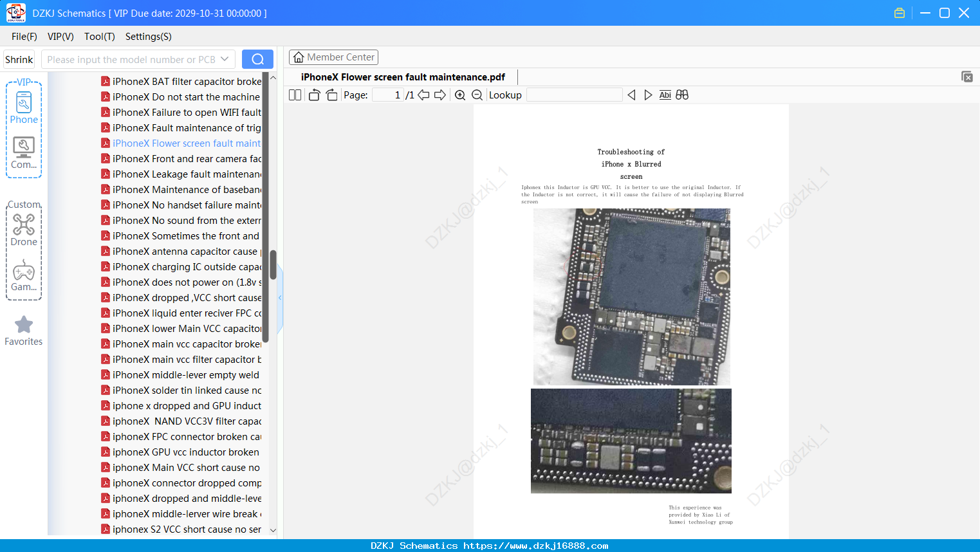This screenshot has height=552, width=980.
Task: Go to the next PDF page arrow
Action: pyautogui.click(x=440, y=95)
